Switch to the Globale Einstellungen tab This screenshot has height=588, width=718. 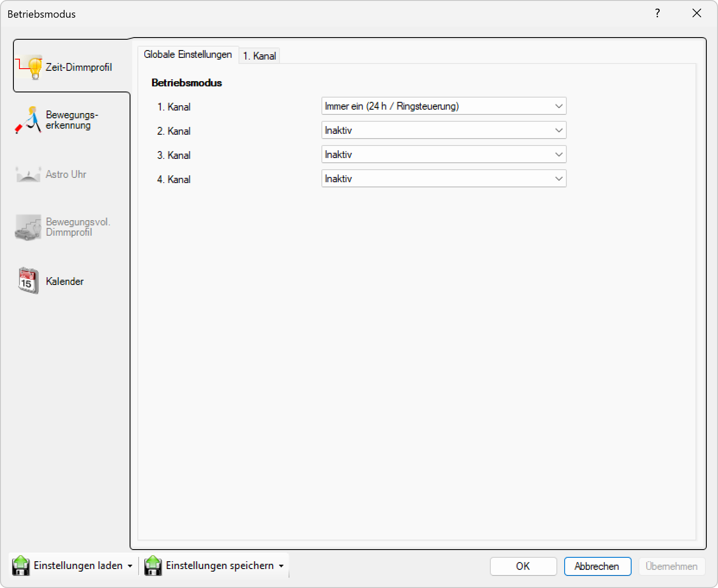tap(188, 55)
